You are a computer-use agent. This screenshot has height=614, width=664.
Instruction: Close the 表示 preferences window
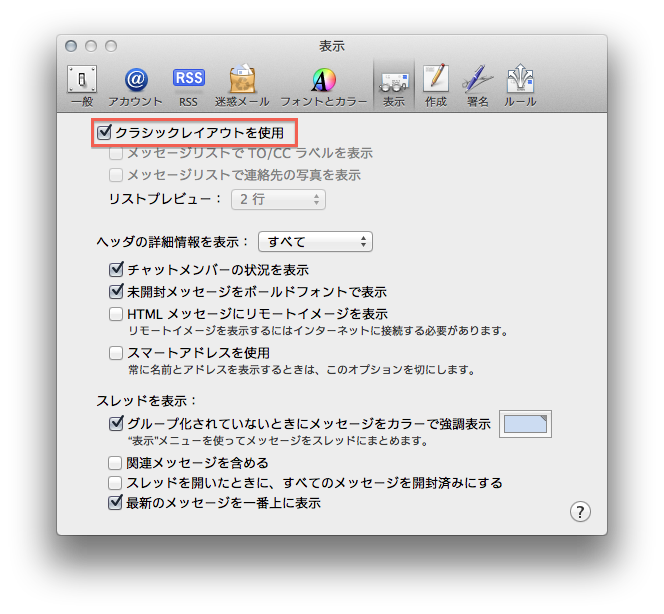71,46
